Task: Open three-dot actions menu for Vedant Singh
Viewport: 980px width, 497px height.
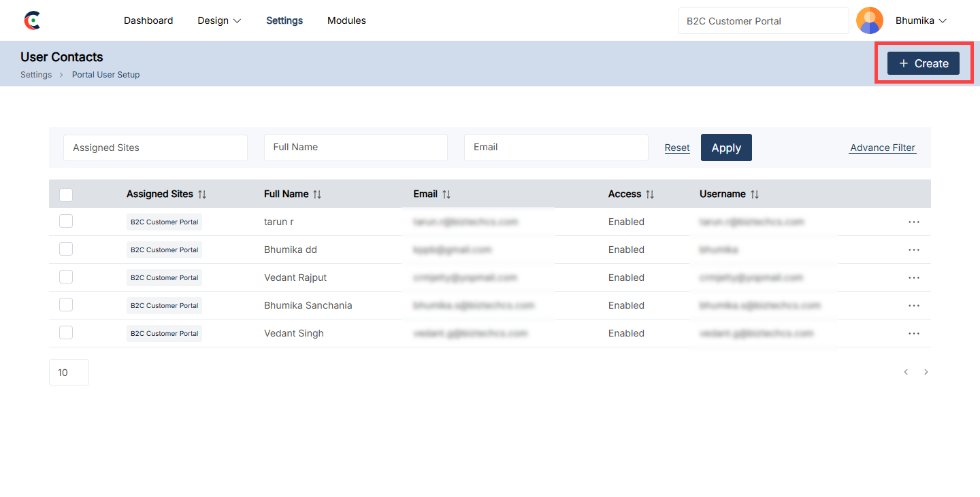Action: pos(913,334)
